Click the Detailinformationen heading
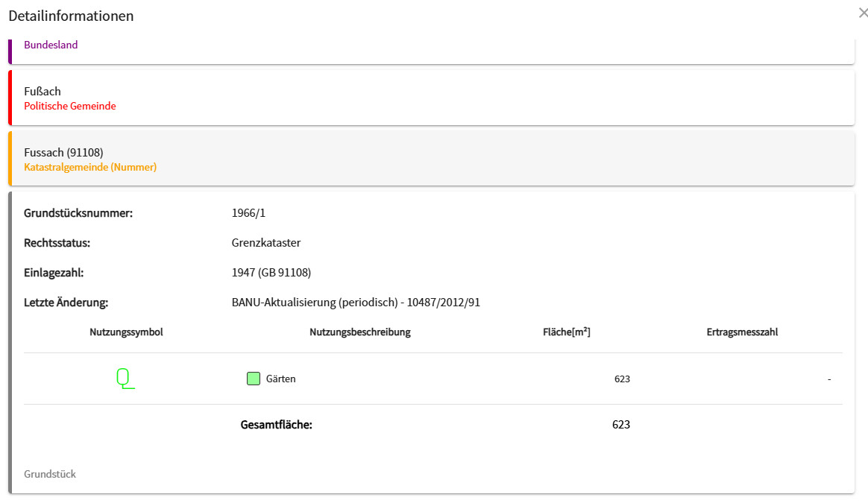Screen dimensions: 868x503 pos(71,16)
